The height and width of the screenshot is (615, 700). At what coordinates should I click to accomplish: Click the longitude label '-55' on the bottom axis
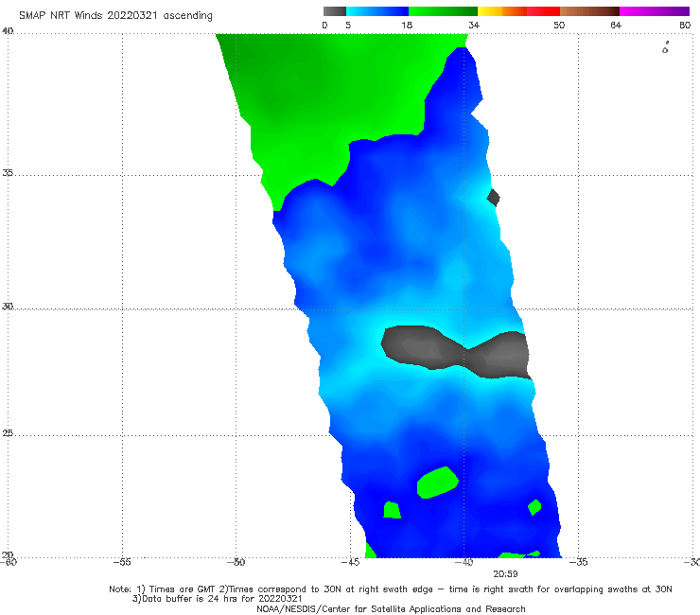click(x=122, y=562)
